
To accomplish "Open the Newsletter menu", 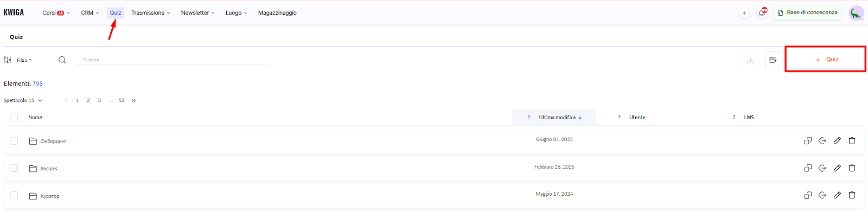I will point(197,12).
